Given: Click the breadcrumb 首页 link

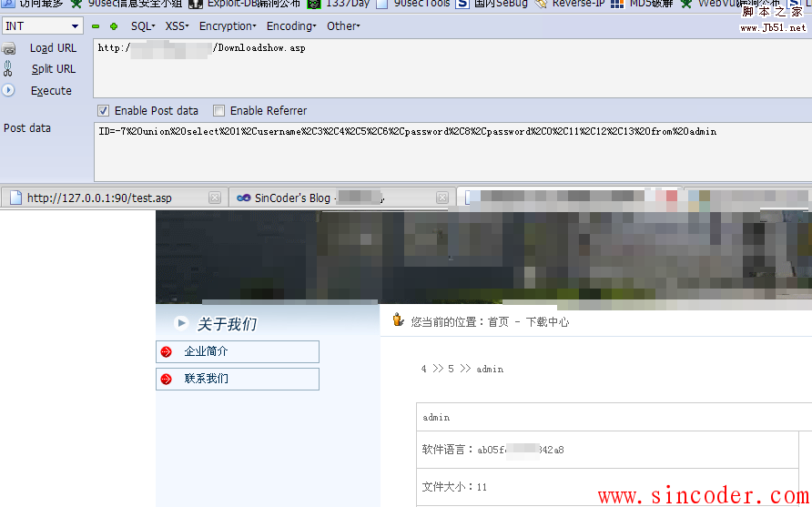Looking at the screenshot, I should (x=498, y=322).
